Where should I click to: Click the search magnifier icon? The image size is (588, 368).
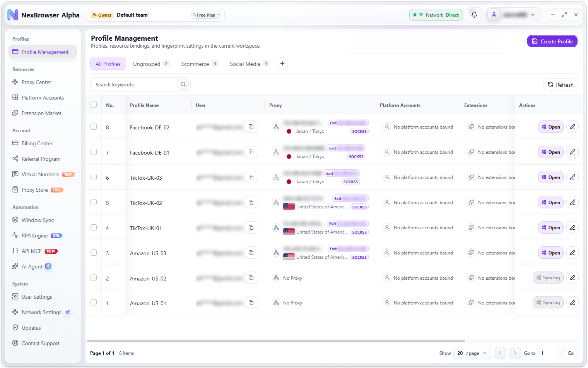coord(183,84)
